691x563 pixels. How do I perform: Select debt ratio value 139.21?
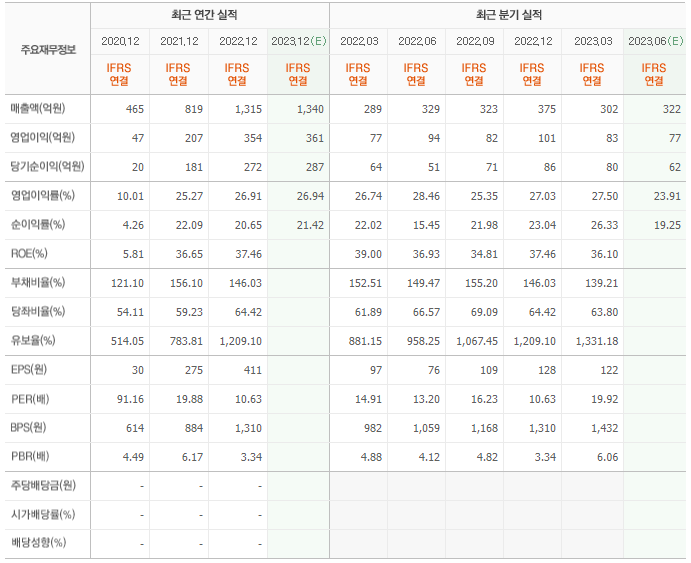click(602, 283)
